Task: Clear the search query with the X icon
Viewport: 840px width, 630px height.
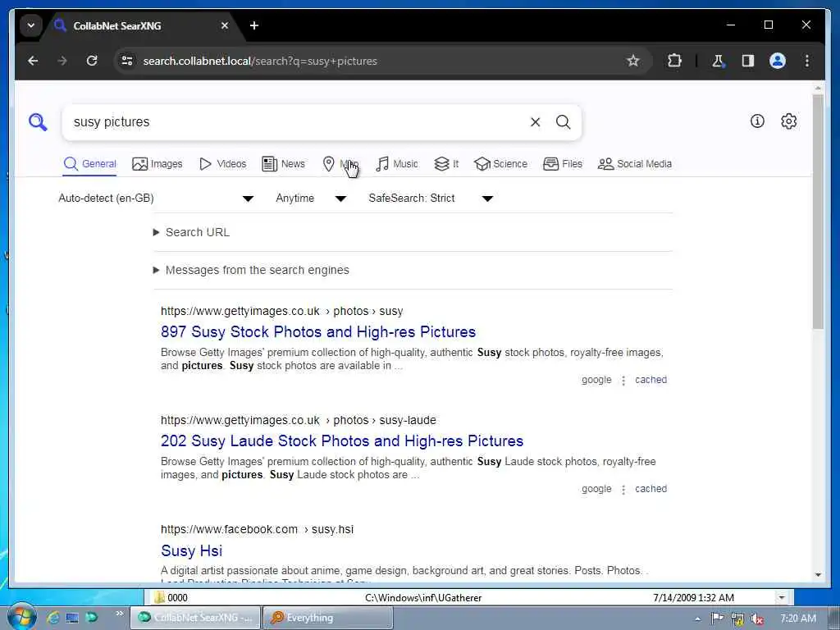Action: tap(535, 122)
